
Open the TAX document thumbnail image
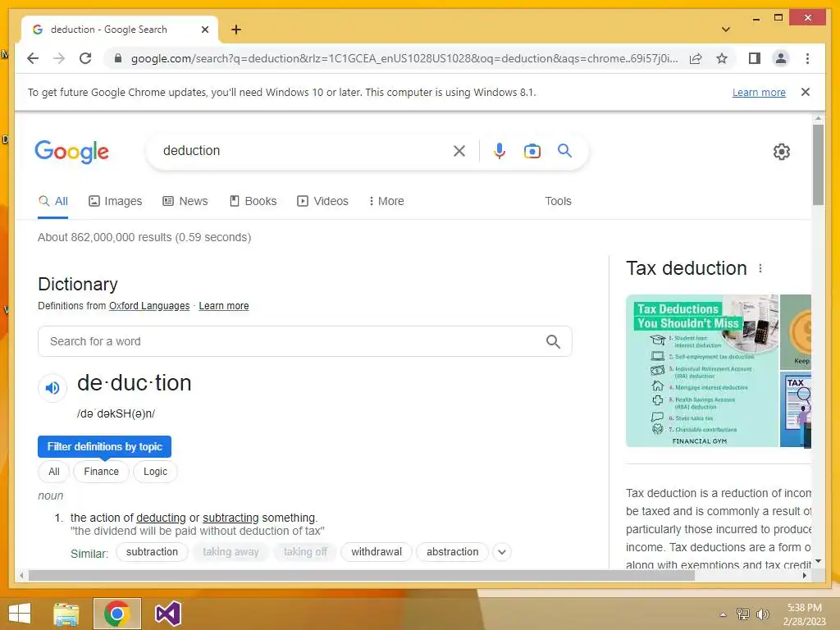click(x=796, y=410)
